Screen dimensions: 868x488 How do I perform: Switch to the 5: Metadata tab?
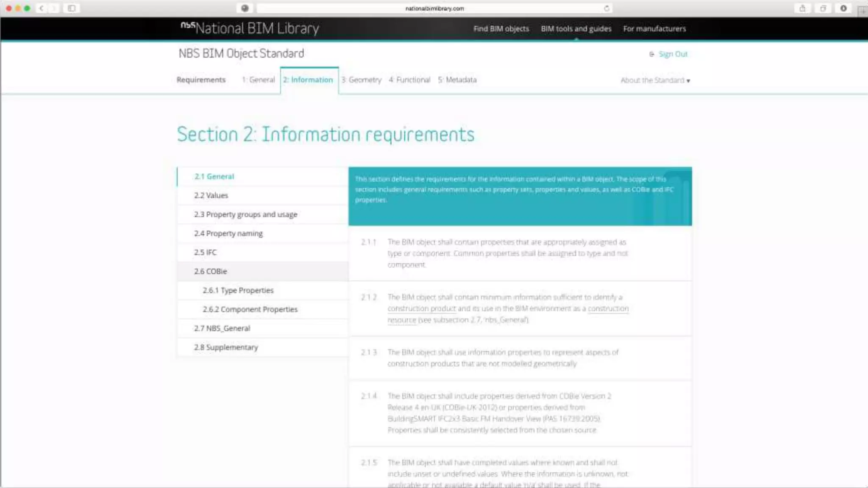pos(457,80)
